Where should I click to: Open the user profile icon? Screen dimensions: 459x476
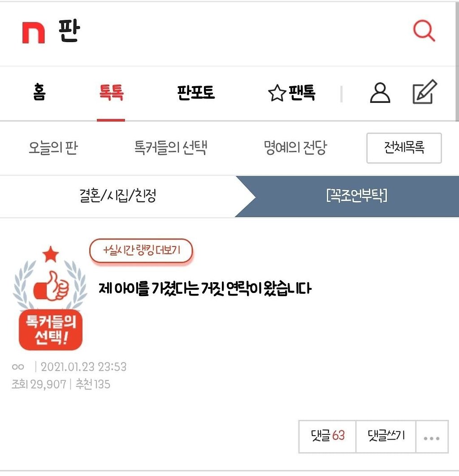380,92
